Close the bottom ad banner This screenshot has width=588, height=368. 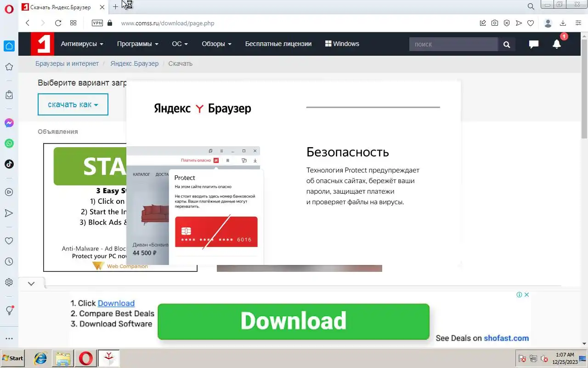coord(527,294)
